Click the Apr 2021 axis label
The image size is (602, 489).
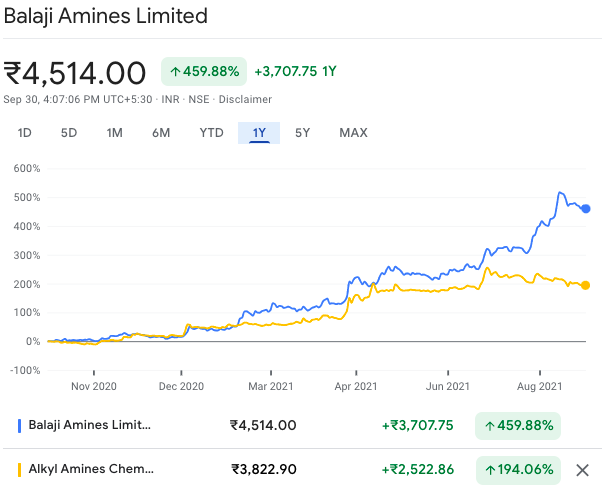(356, 386)
